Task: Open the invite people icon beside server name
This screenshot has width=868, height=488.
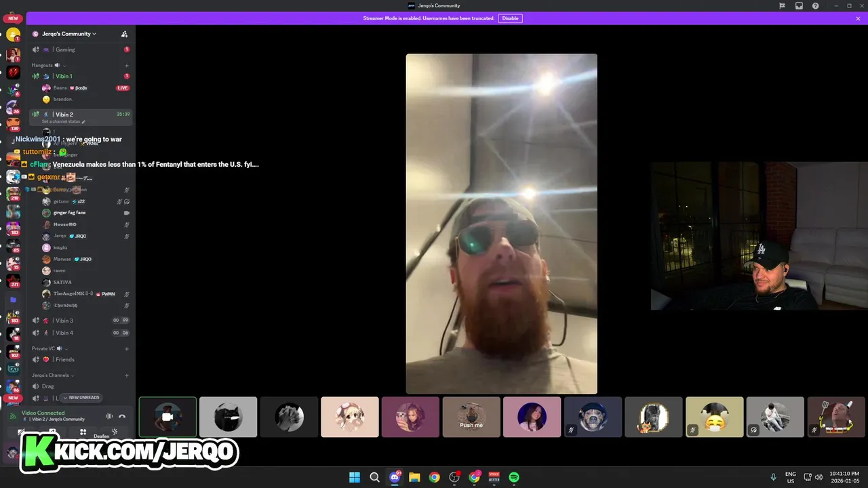Action: pyautogui.click(x=124, y=34)
